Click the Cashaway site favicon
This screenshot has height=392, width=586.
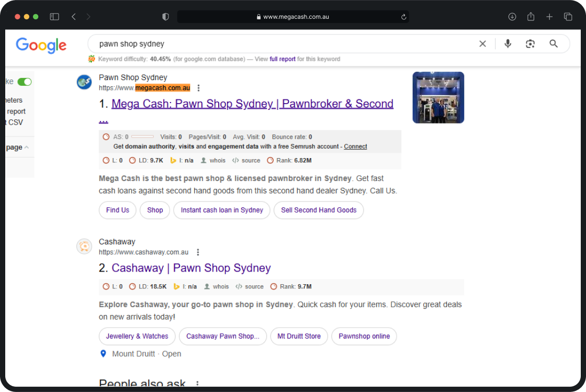click(x=84, y=247)
